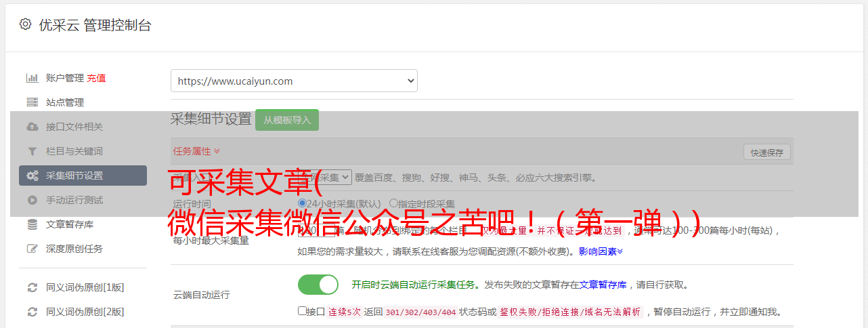
Task: Click the filter icon for 栏目与关键词
Action: point(32,151)
